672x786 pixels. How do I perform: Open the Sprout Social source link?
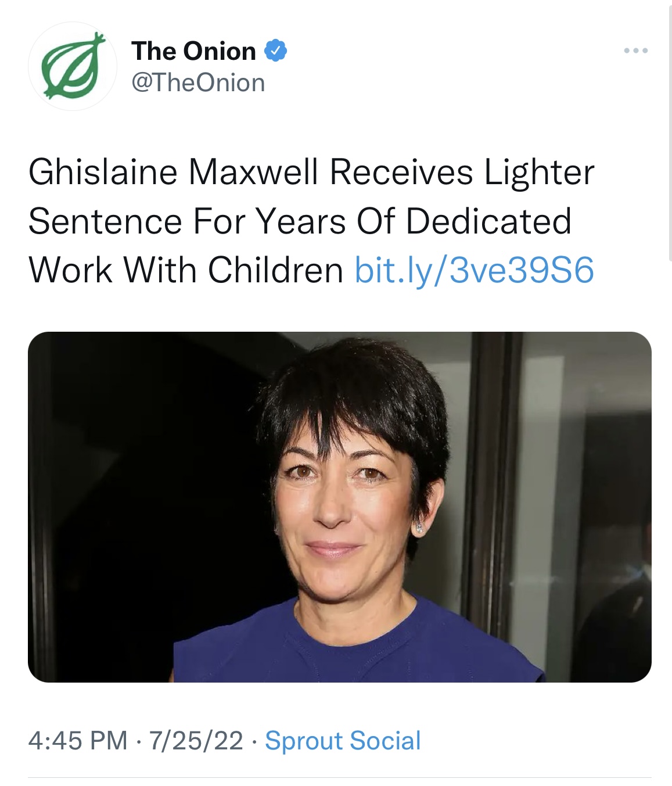(343, 741)
